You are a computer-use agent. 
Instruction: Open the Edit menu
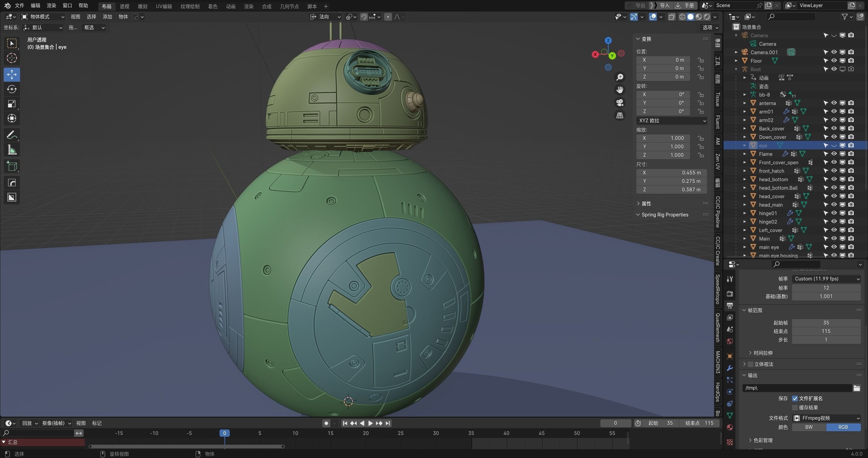35,5
